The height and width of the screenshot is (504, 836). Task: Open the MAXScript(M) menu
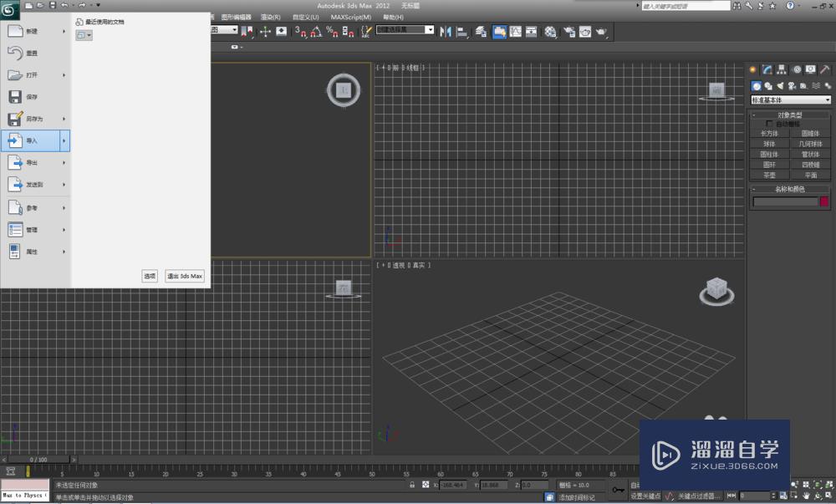(x=350, y=17)
